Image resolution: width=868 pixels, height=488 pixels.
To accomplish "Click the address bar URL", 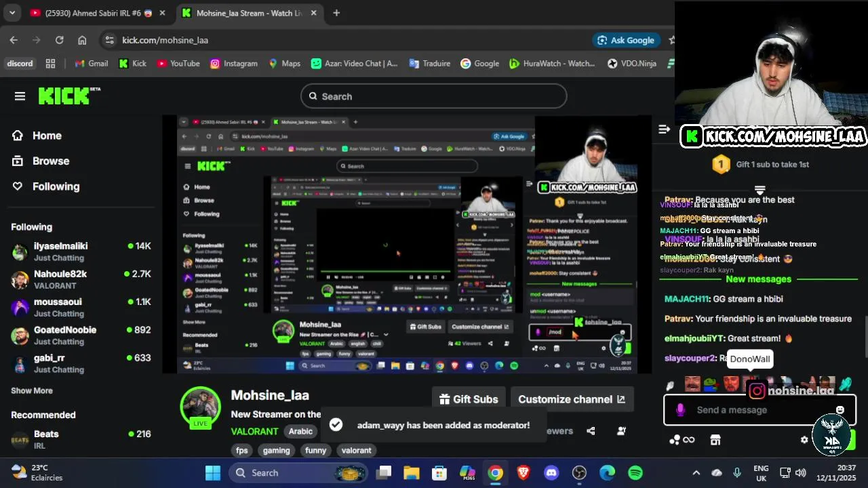I will [x=165, y=40].
